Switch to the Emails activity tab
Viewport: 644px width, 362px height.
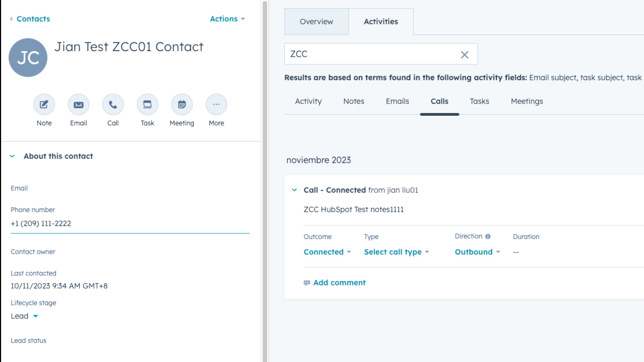397,101
